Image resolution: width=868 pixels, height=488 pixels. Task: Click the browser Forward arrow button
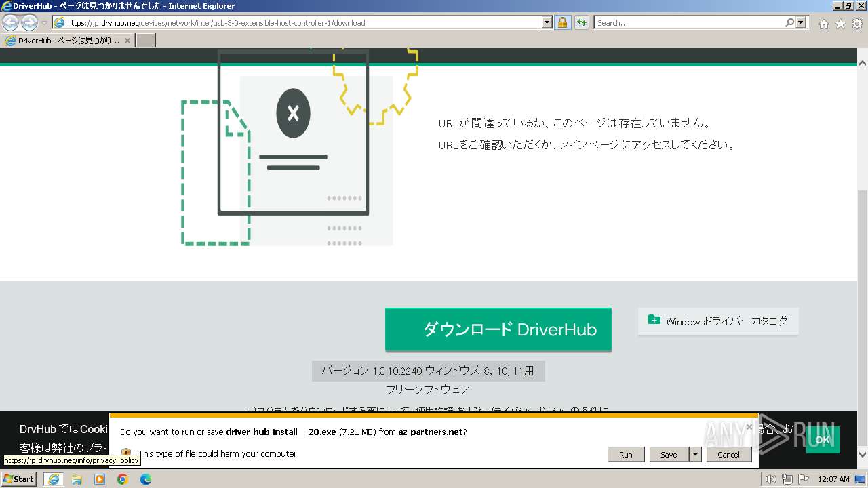[x=29, y=22]
